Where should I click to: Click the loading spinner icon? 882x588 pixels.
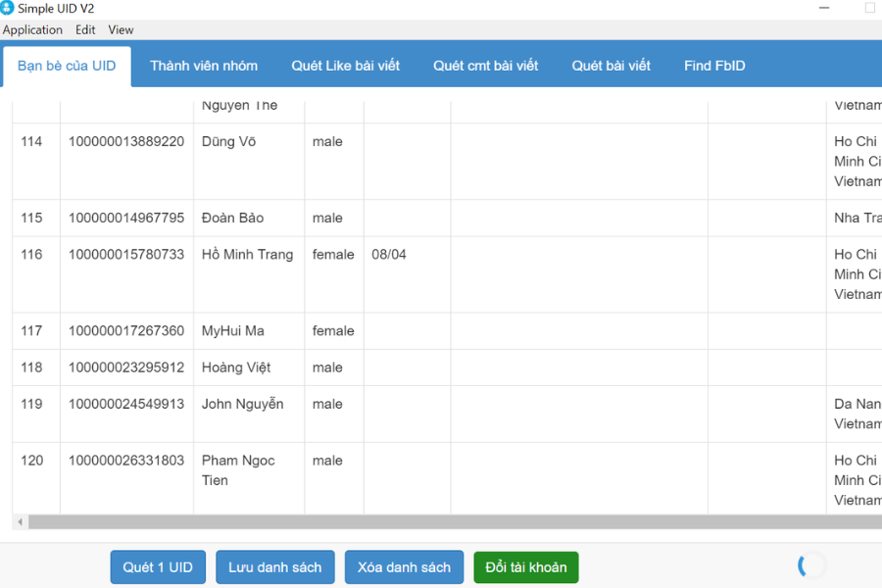pos(811,565)
